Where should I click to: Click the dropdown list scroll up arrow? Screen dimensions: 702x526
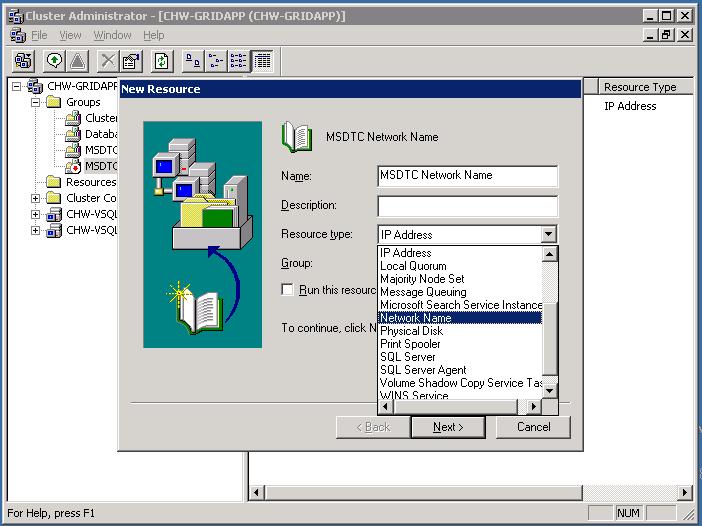[x=550, y=254]
